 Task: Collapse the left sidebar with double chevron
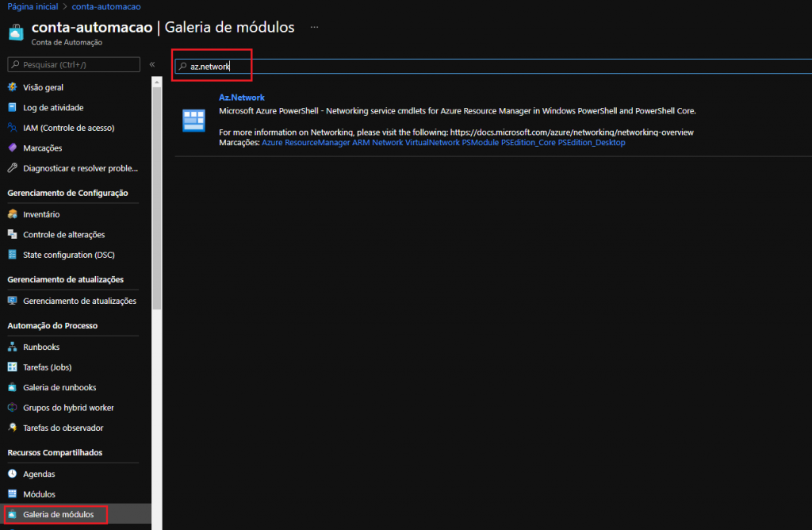pos(152,64)
